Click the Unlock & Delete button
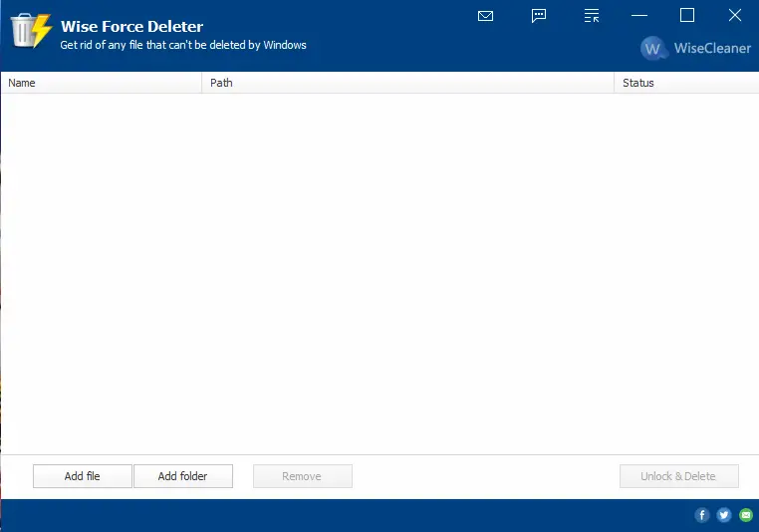The height and width of the screenshot is (532, 759). 679,476
